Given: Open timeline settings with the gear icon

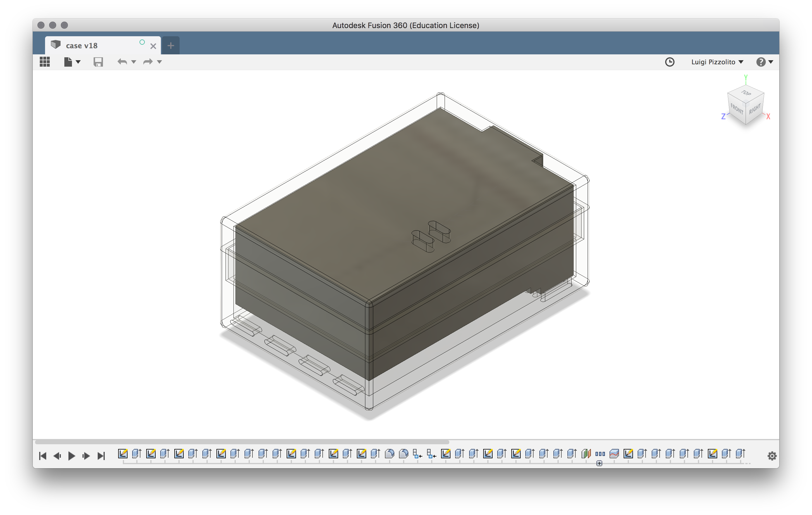Looking at the screenshot, I should 772,456.
